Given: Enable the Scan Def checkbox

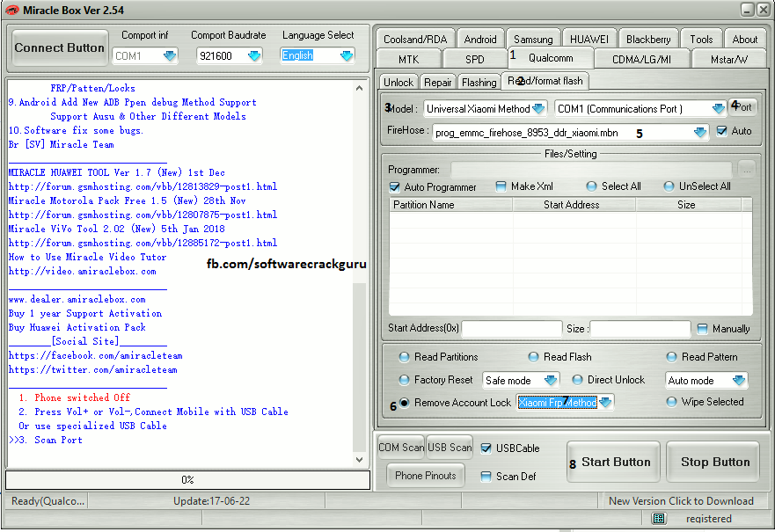Looking at the screenshot, I should pos(486,477).
